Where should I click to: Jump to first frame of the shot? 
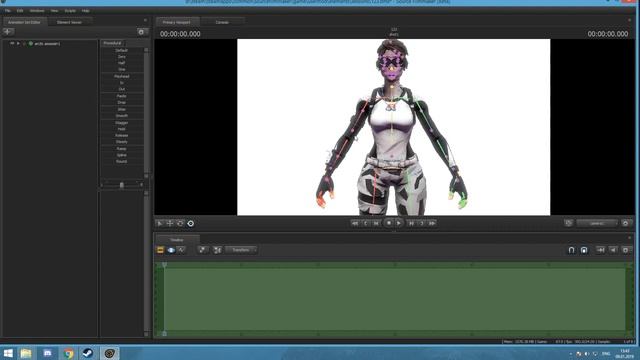(355, 223)
